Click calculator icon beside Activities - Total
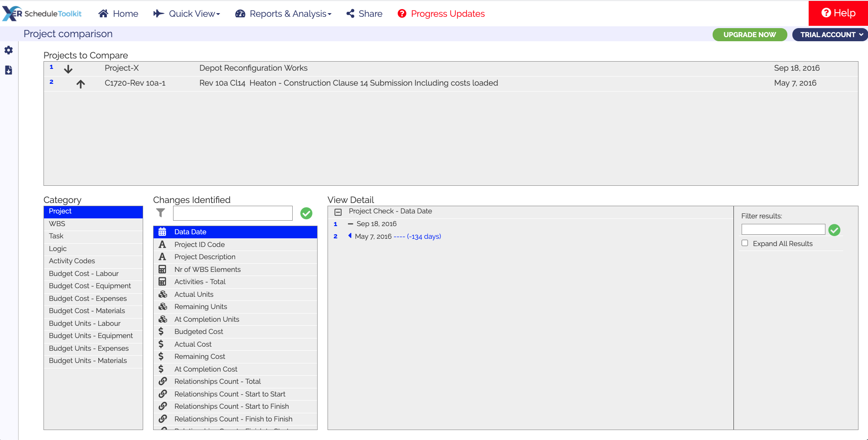The width and height of the screenshot is (868, 440). click(162, 282)
